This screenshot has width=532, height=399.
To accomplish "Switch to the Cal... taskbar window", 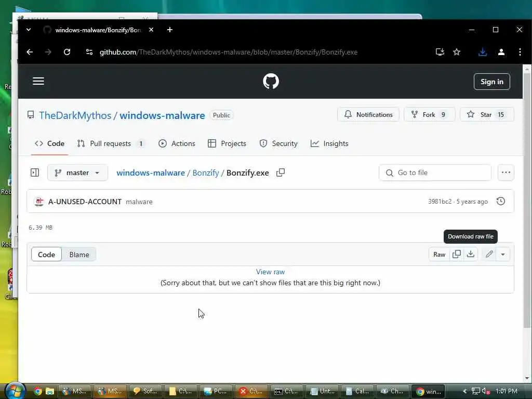I will point(357,391).
